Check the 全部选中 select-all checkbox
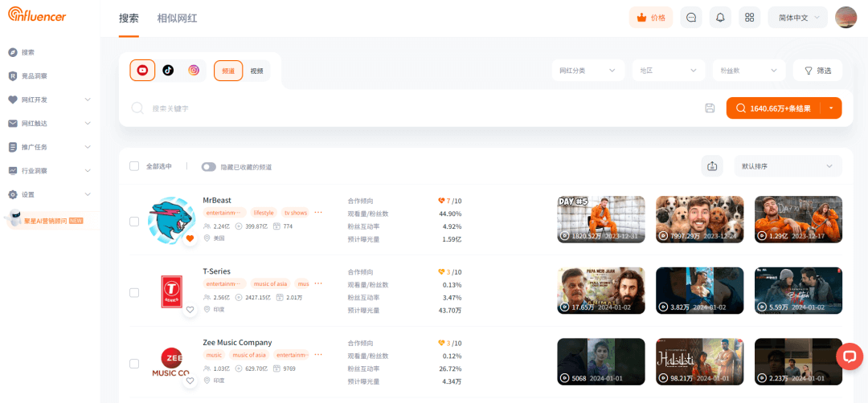Image resolution: width=868 pixels, height=403 pixels. click(x=134, y=166)
